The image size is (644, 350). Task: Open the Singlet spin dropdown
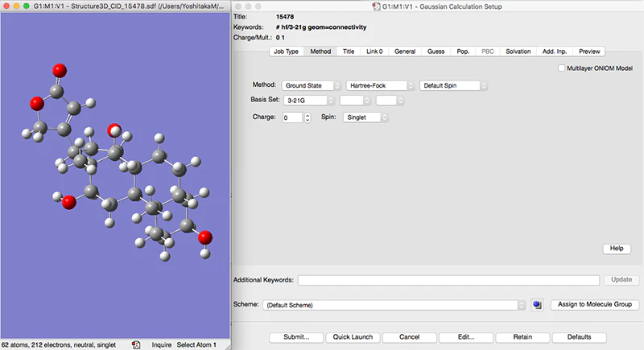[x=365, y=117]
